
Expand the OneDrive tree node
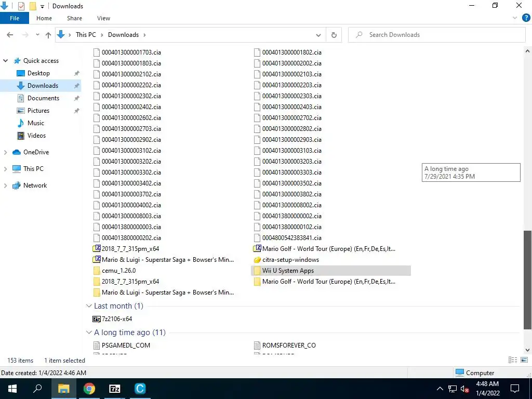pyautogui.click(x=5, y=152)
